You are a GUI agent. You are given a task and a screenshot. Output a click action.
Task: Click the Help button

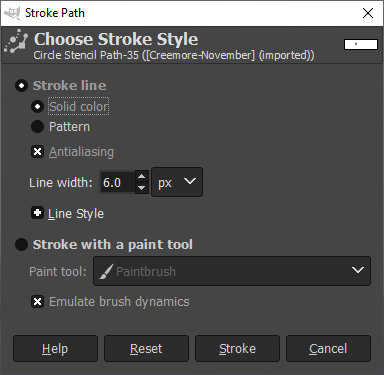click(x=55, y=349)
